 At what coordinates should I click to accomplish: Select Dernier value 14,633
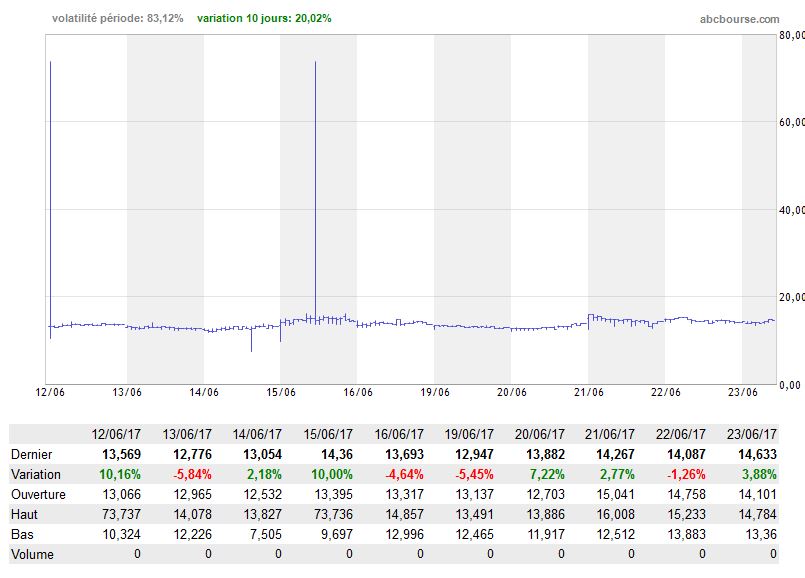click(757, 454)
